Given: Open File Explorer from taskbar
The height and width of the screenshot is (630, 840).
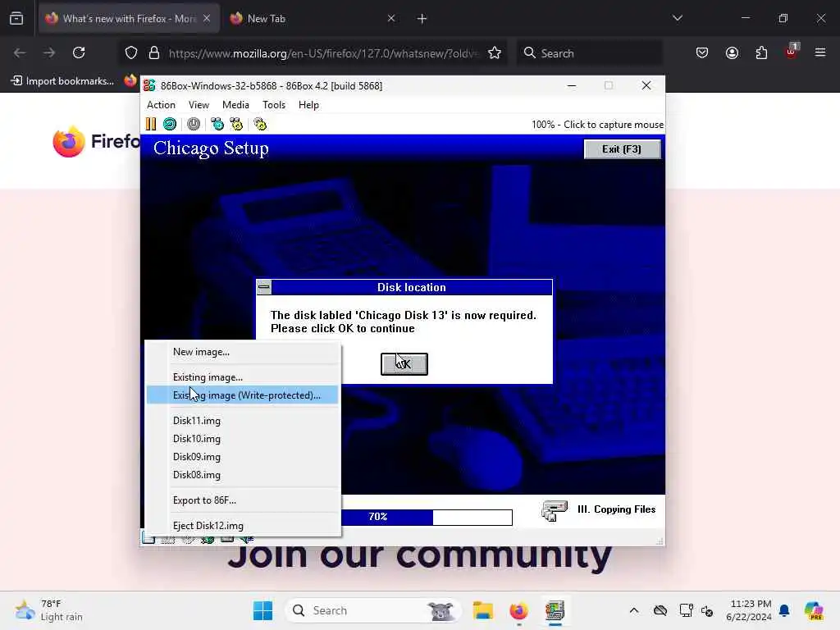Looking at the screenshot, I should [482, 610].
